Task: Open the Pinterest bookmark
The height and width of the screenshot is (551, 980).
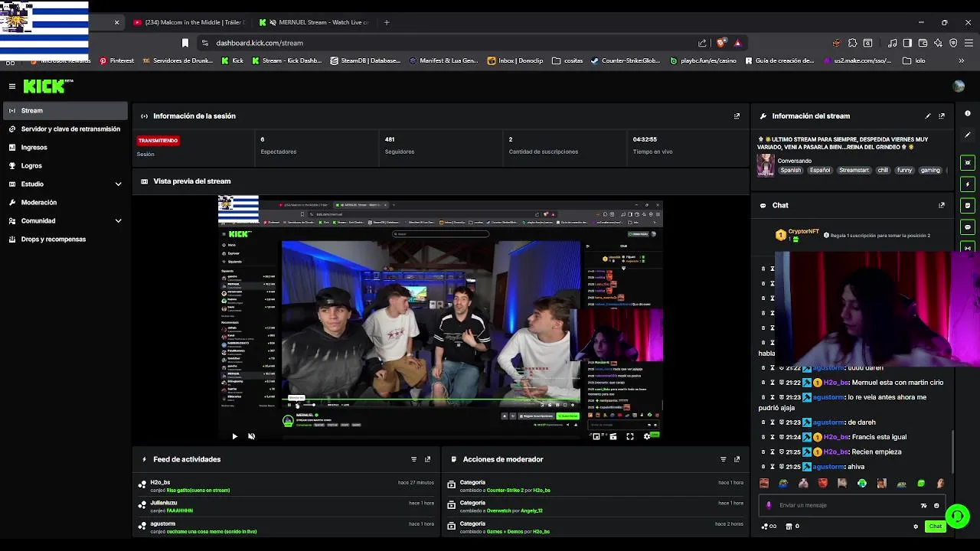Action: 116,60
